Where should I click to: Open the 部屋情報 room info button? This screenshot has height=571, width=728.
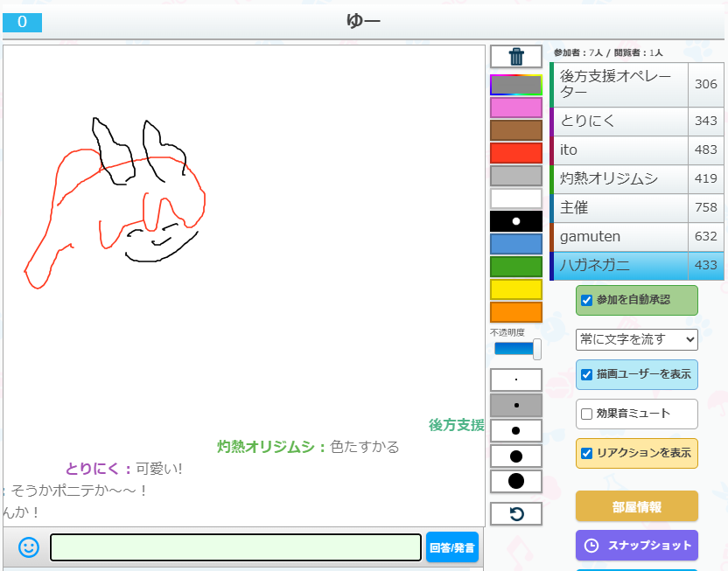pyautogui.click(x=636, y=506)
